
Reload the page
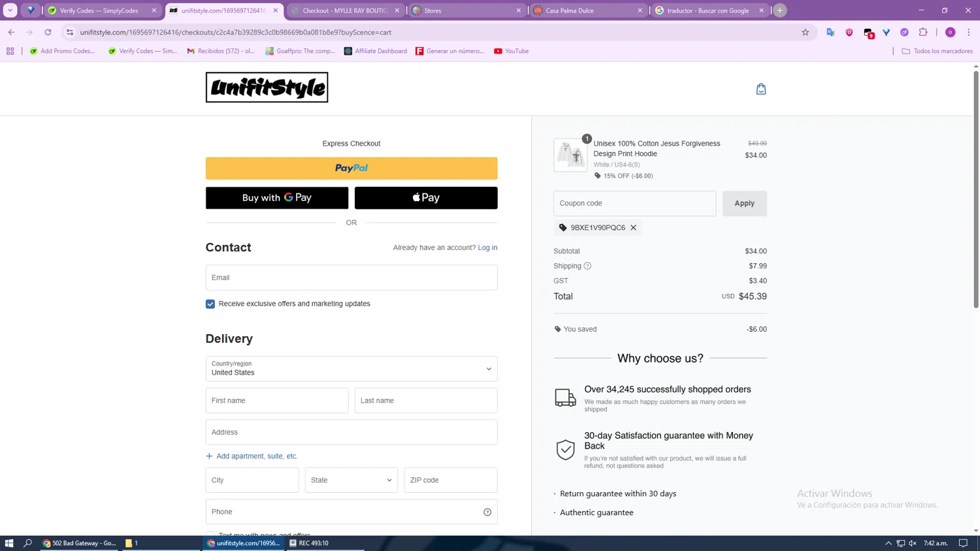48,32
